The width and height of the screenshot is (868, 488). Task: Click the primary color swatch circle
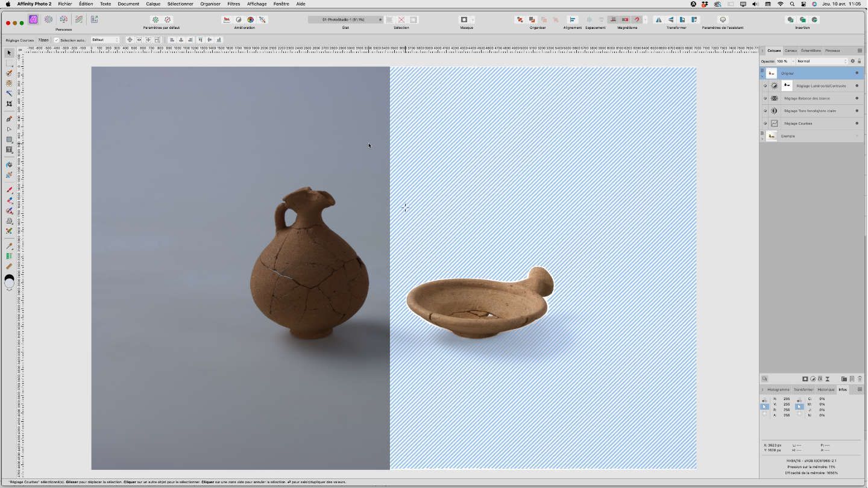(x=9, y=278)
